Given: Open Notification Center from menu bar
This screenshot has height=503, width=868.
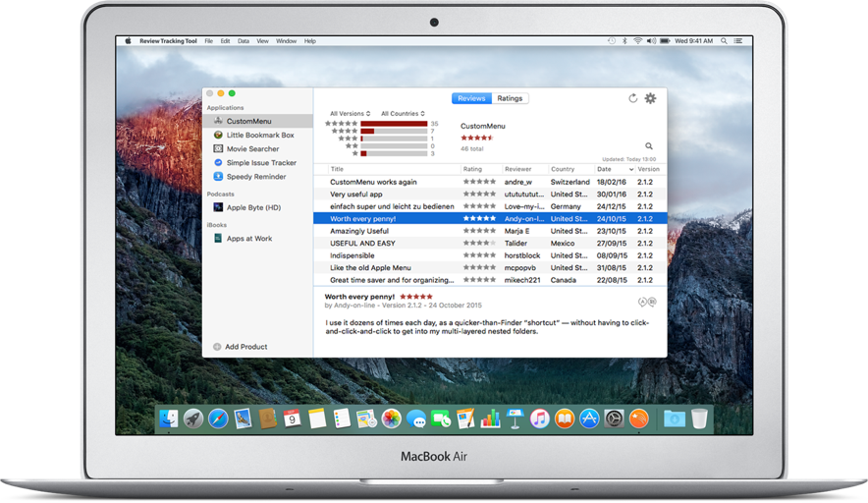Looking at the screenshot, I should (738, 41).
